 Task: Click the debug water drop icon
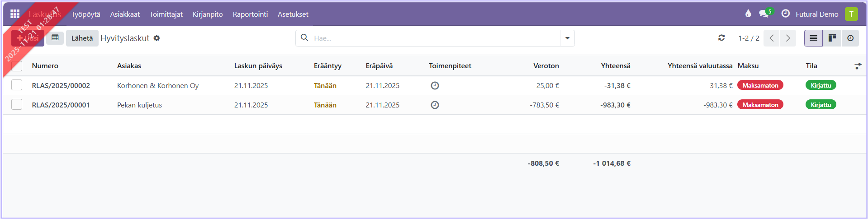pyautogui.click(x=748, y=14)
